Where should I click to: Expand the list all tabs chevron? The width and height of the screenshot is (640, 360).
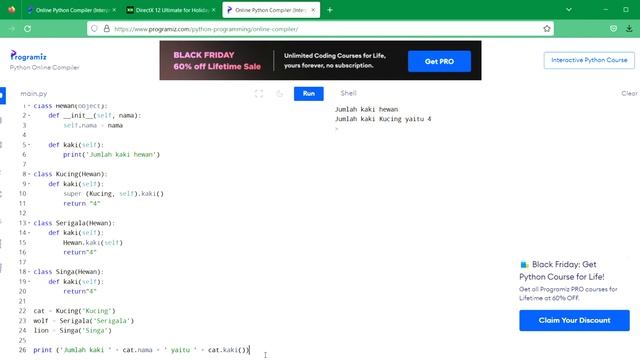tap(569, 9)
